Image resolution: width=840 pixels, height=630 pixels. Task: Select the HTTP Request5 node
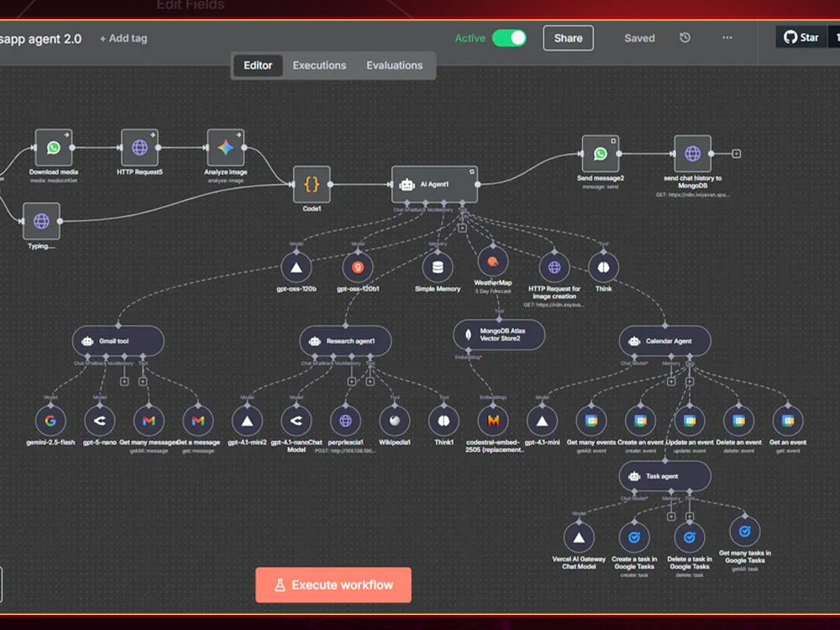coord(139,147)
